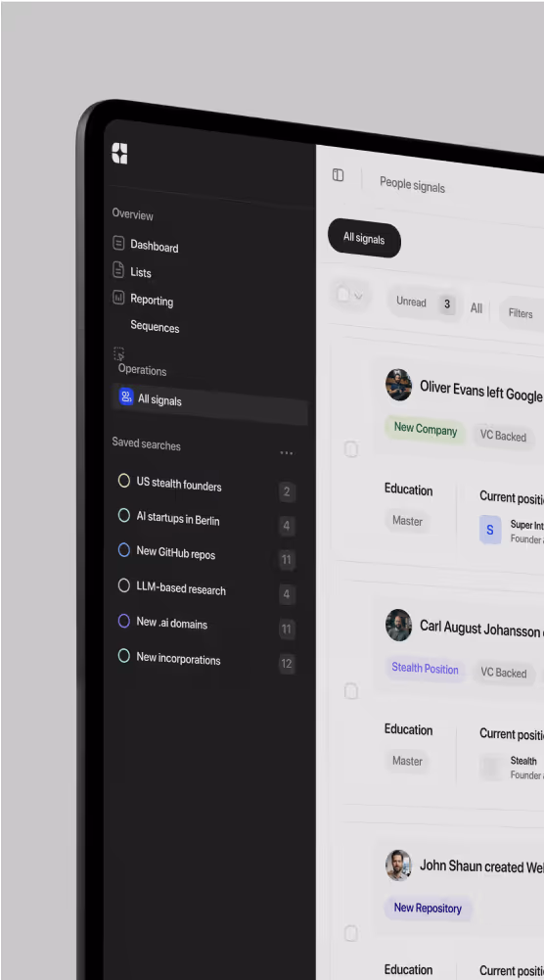Select the Carl August Johansson card checkbox
Viewport: 544px width, 980px height.
click(x=351, y=690)
